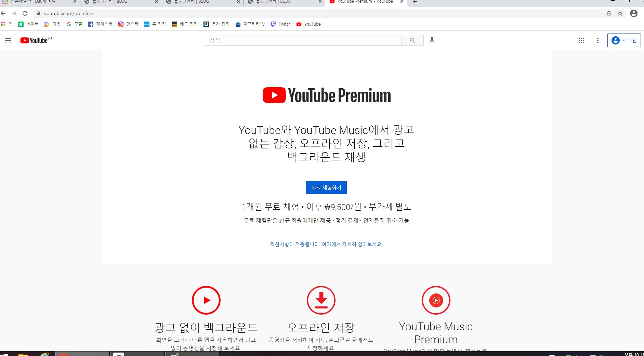Image resolution: width=644 pixels, height=356 pixels.
Task: Click the taskbar clock showing 오후 10:1
Action: click(x=634, y=354)
